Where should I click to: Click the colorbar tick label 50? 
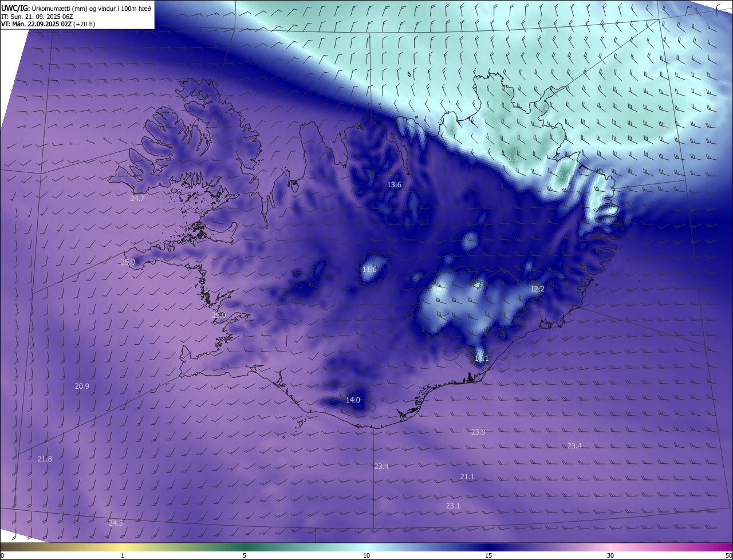728,555
